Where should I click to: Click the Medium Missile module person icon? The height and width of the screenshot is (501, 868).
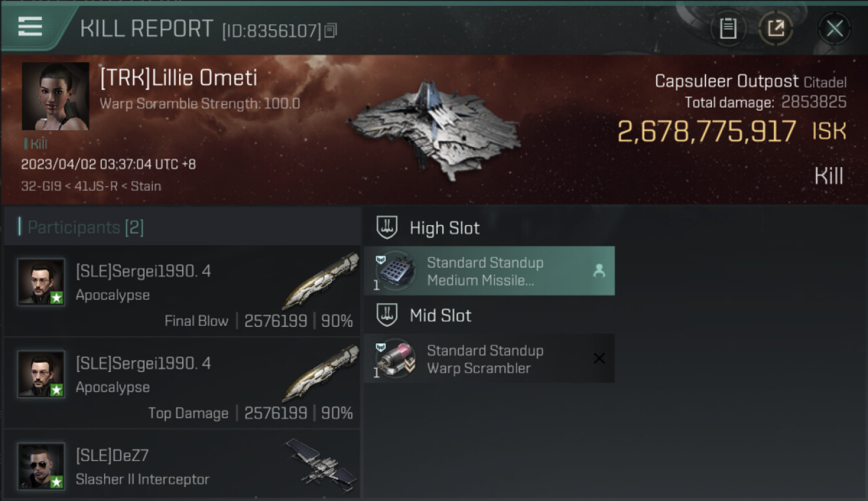pos(599,271)
